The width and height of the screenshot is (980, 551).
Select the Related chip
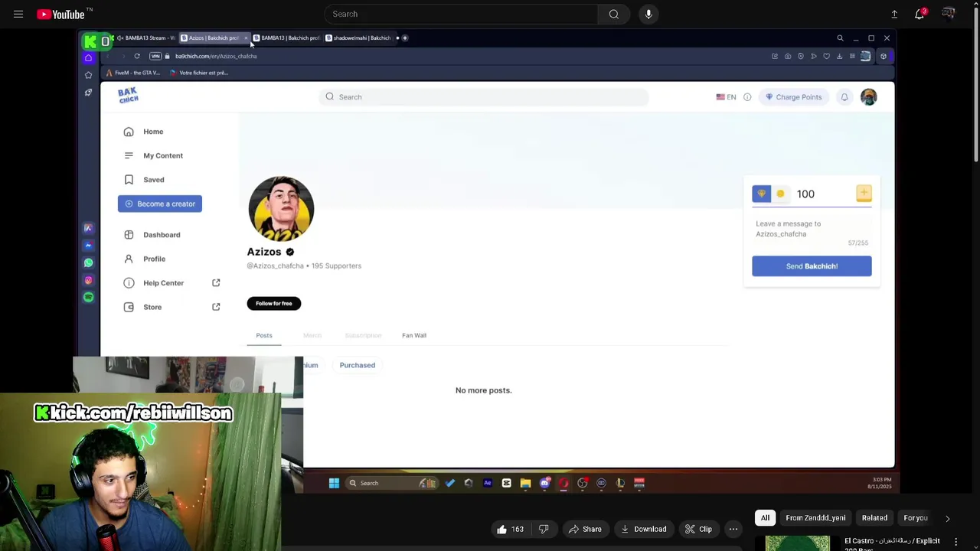[874, 518]
